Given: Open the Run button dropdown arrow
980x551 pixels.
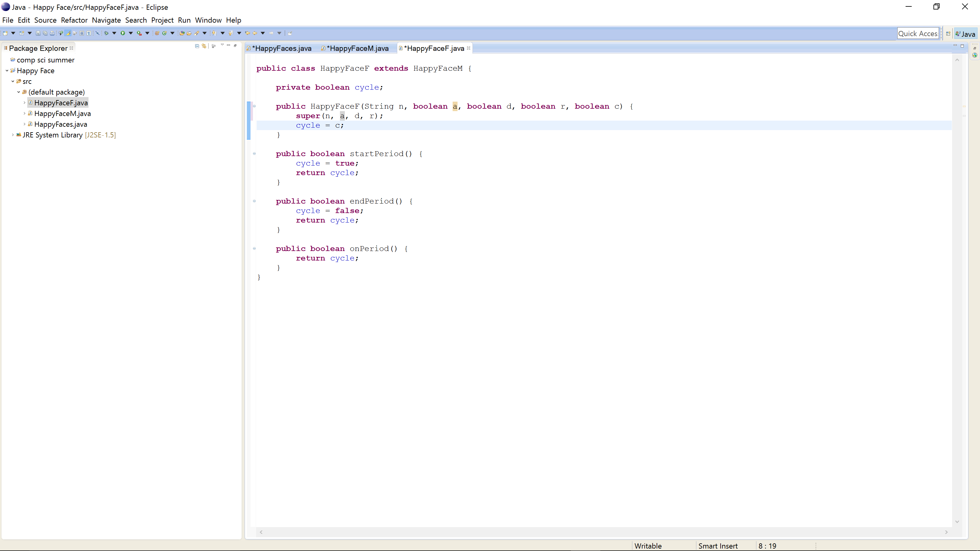Looking at the screenshot, I should click(131, 33).
